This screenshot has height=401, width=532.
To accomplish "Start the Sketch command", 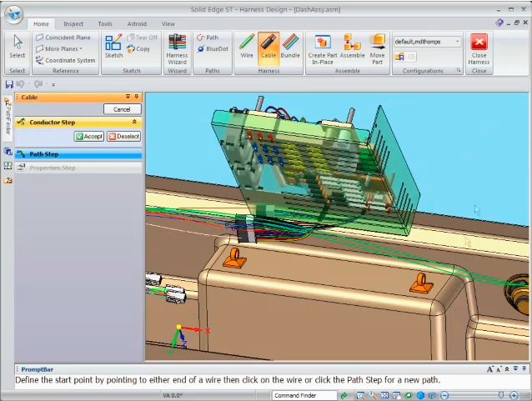I will [113, 46].
